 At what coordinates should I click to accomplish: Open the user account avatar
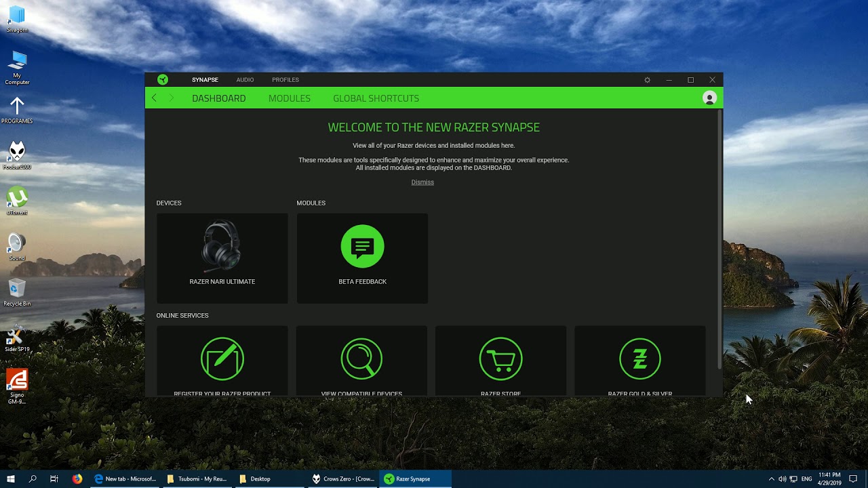pyautogui.click(x=709, y=98)
